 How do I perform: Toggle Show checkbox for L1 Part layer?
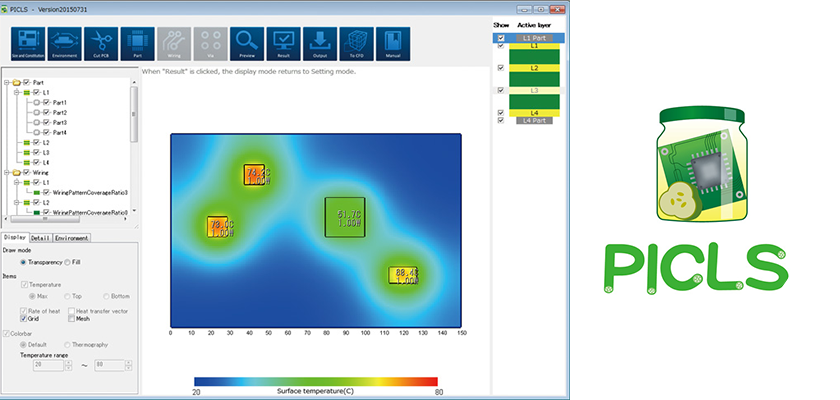(x=501, y=38)
